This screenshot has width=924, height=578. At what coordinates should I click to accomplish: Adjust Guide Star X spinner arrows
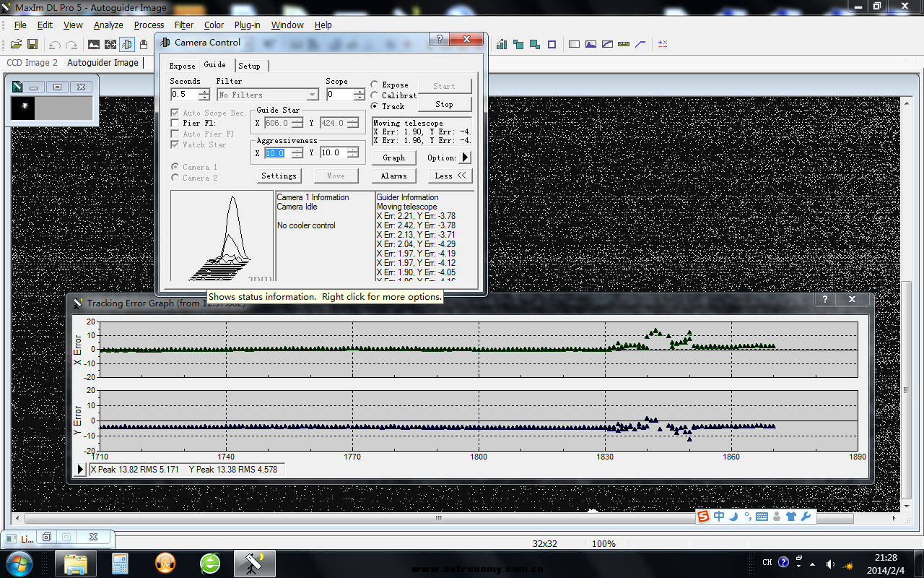click(299, 123)
